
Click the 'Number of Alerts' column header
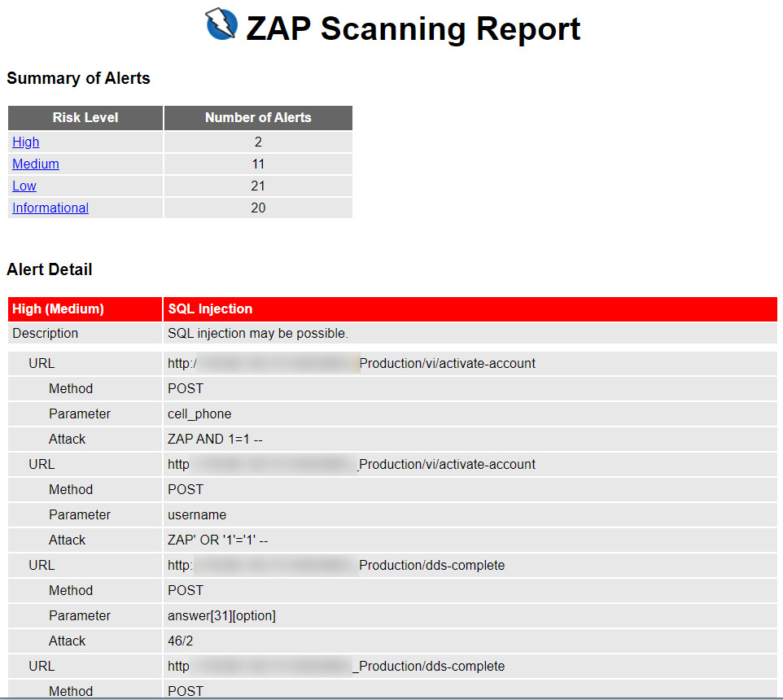(258, 118)
